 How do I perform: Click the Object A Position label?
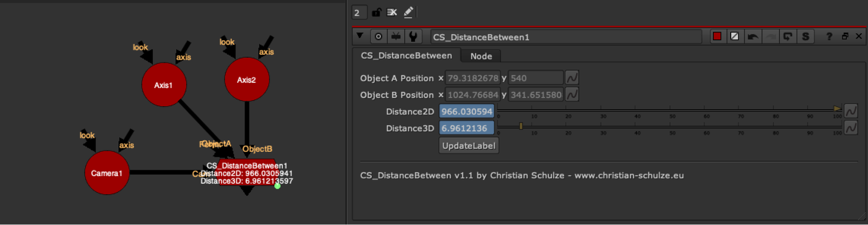tap(397, 78)
